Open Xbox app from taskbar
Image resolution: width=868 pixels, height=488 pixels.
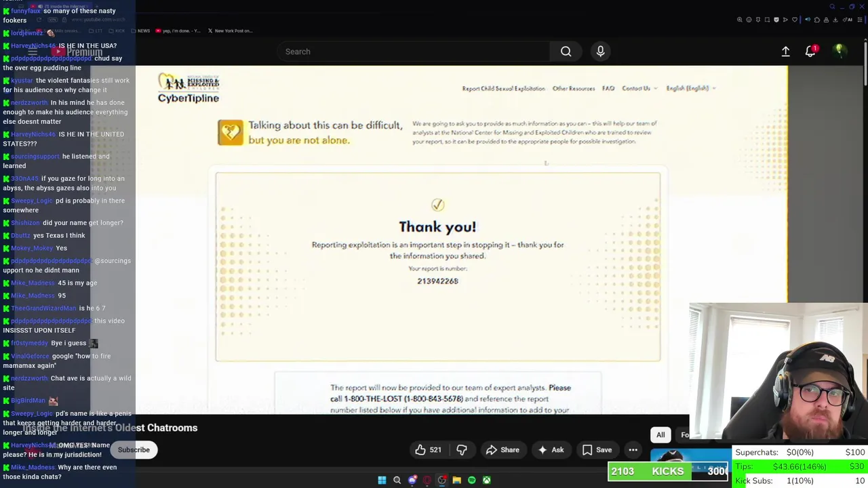coord(487,480)
